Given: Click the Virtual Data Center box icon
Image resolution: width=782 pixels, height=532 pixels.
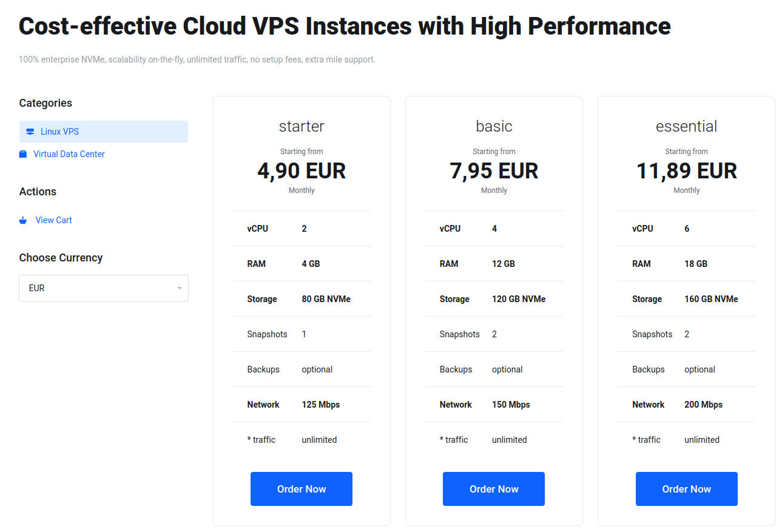Looking at the screenshot, I should tap(23, 153).
